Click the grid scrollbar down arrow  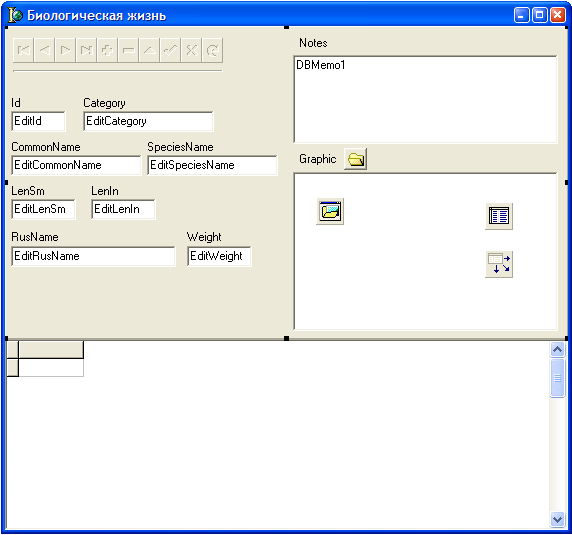(x=557, y=519)
